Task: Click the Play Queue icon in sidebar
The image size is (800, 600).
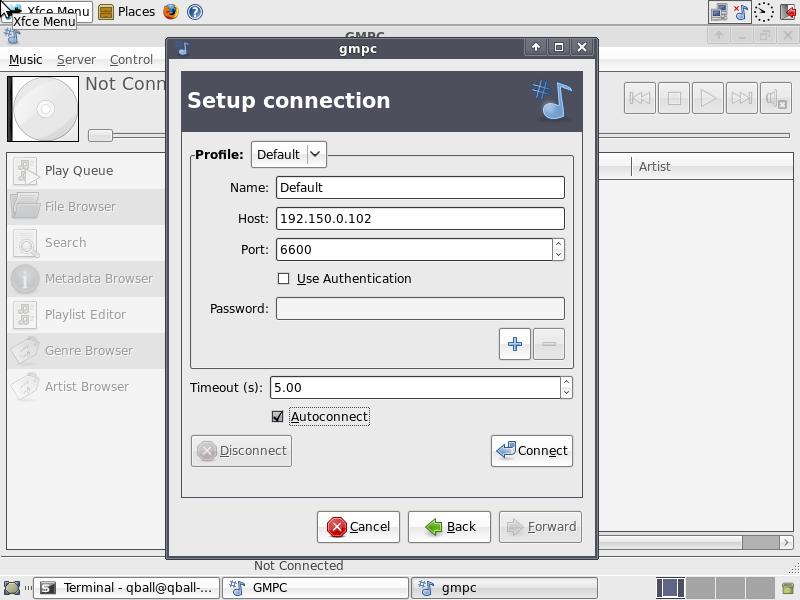Action: pos(25,171)
